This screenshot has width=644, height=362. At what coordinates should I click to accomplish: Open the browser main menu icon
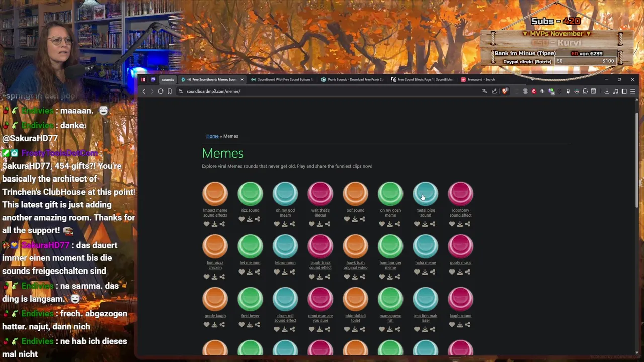click(633, 91)
